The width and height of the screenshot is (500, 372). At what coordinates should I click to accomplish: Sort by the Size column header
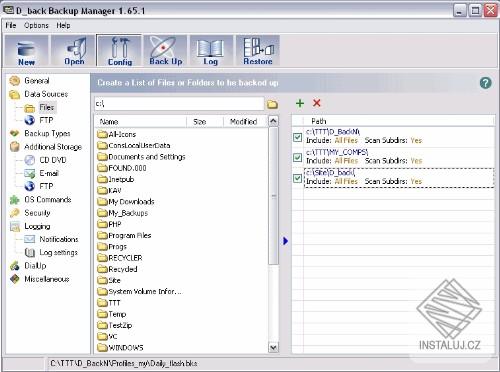[204, 122]
